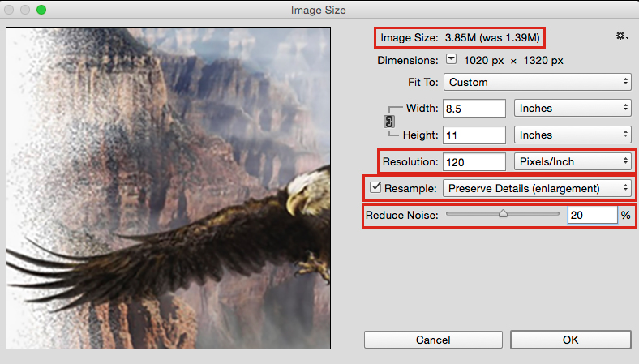This screenshot has width=639, height=364.
Task: Open the Dimensions unit disclosure triangle
Action: coord(452,60)
